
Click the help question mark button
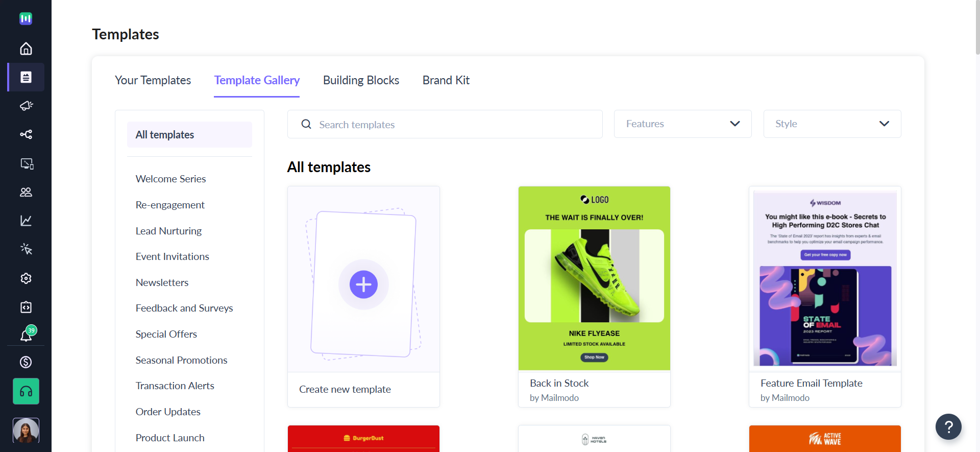click(948, 426)
